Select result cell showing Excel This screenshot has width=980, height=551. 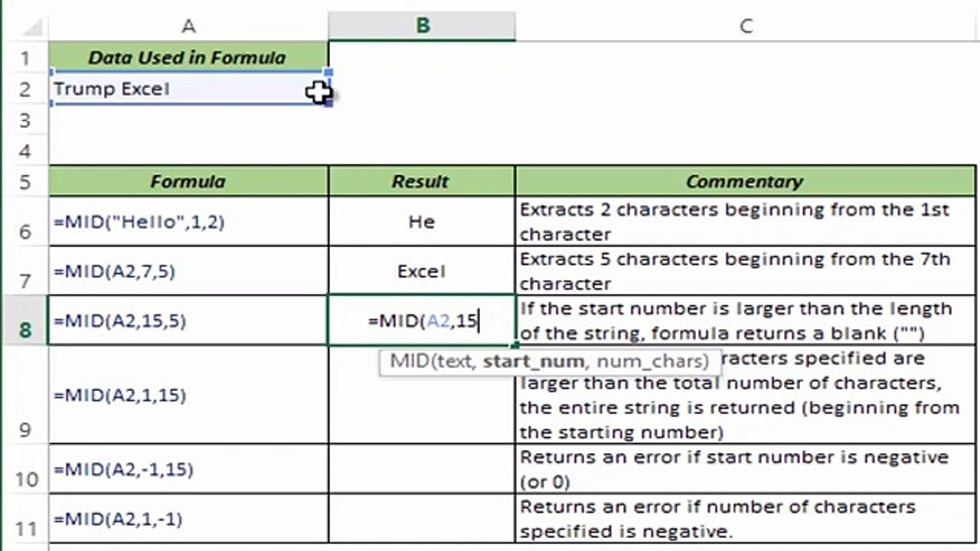pyautogui.click(x=422, y=271)
